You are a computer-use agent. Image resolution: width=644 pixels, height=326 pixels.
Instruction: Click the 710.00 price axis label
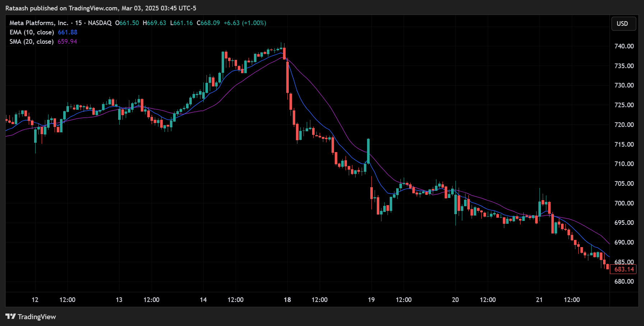(624, 164)
